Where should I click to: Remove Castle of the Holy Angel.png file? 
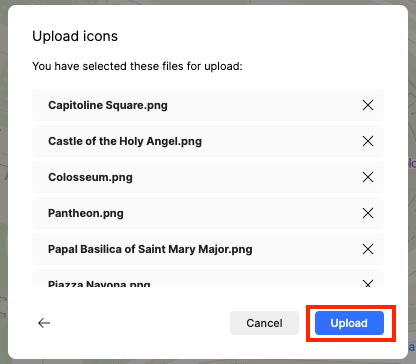[x=368, y=141]
